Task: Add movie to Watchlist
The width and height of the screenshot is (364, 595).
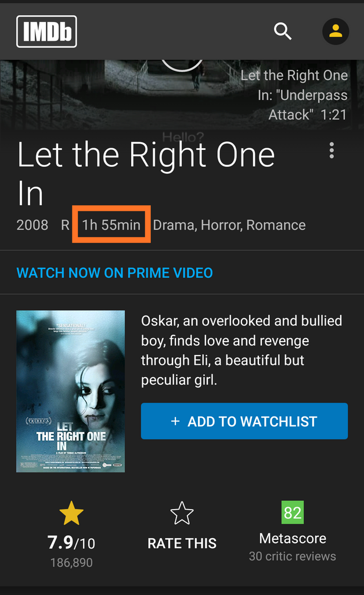Action: tap(244, 421)
